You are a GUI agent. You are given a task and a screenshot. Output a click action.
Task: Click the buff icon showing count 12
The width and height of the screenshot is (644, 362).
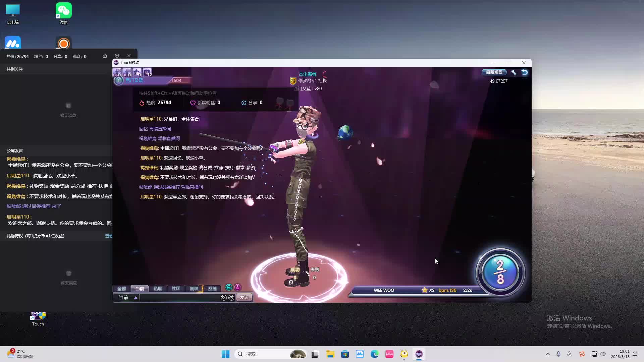(147, 72)
